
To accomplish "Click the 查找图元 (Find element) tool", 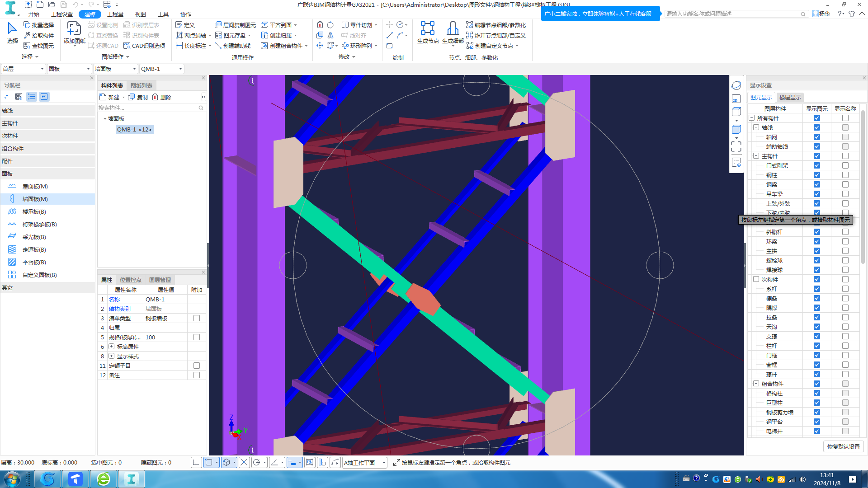I will coord(38,46).
